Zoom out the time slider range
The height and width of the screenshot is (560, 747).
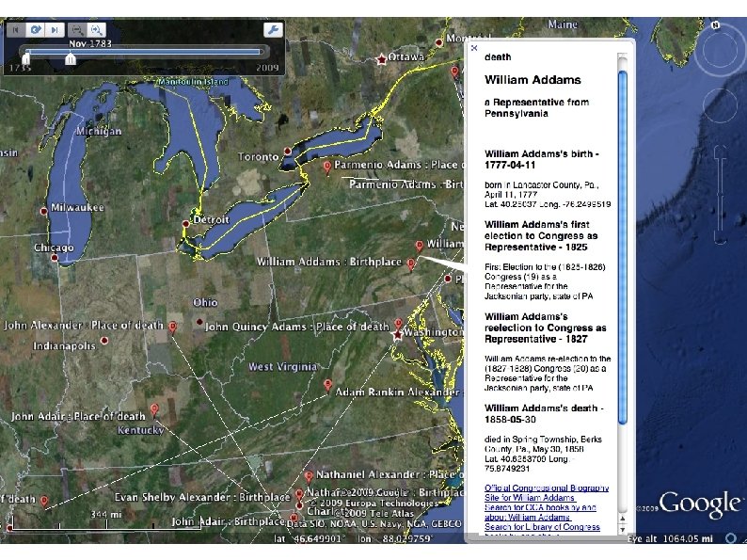click(x=77, y=30)
